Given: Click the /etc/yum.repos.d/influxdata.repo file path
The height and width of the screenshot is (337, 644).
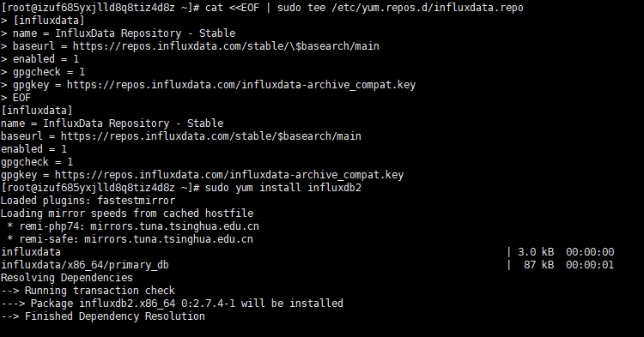Looking at the screenshot, I should 428,8.
